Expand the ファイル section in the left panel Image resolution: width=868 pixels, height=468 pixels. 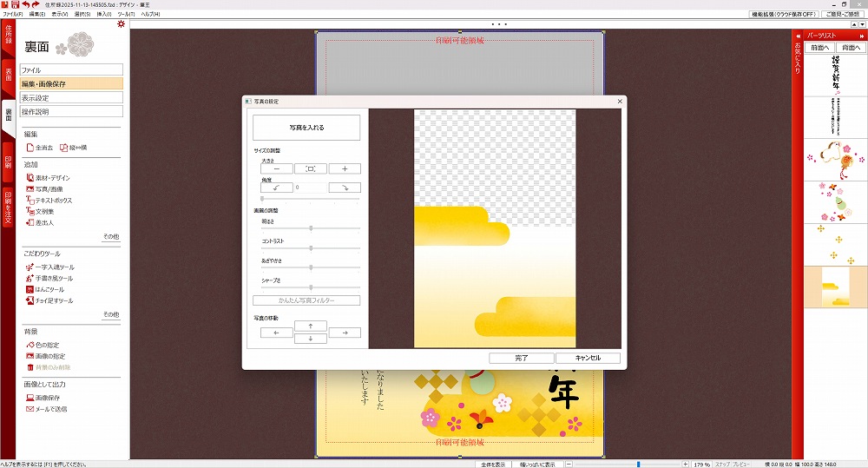coord(72,69)
